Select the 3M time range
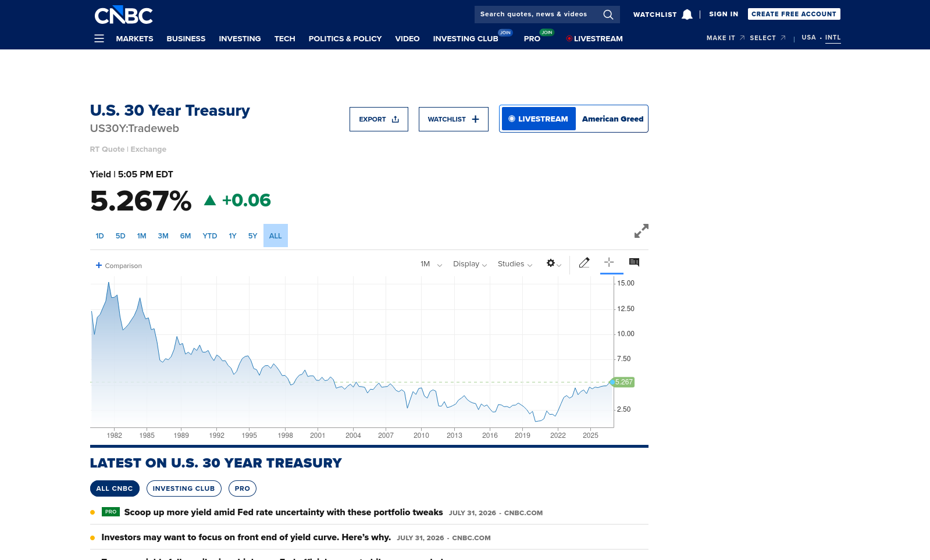Viewport: 930px width, 560px height. (163, 236)
